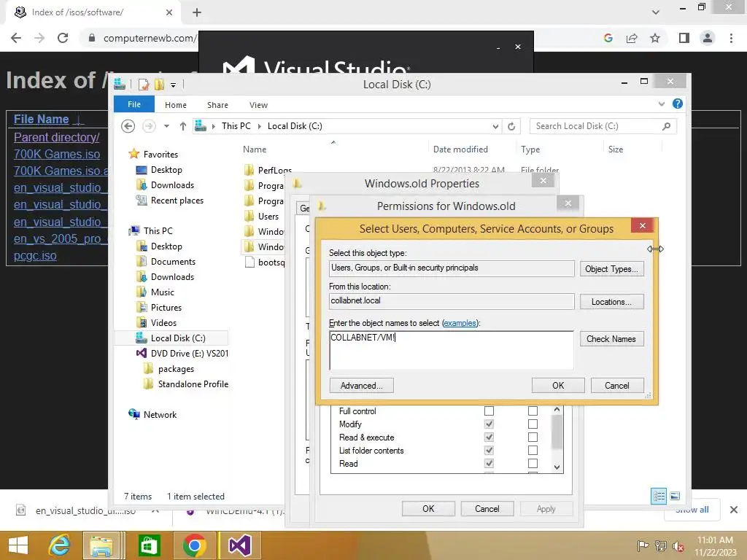
Task: Select Network in navigation pane
Action: coord(160,415)
